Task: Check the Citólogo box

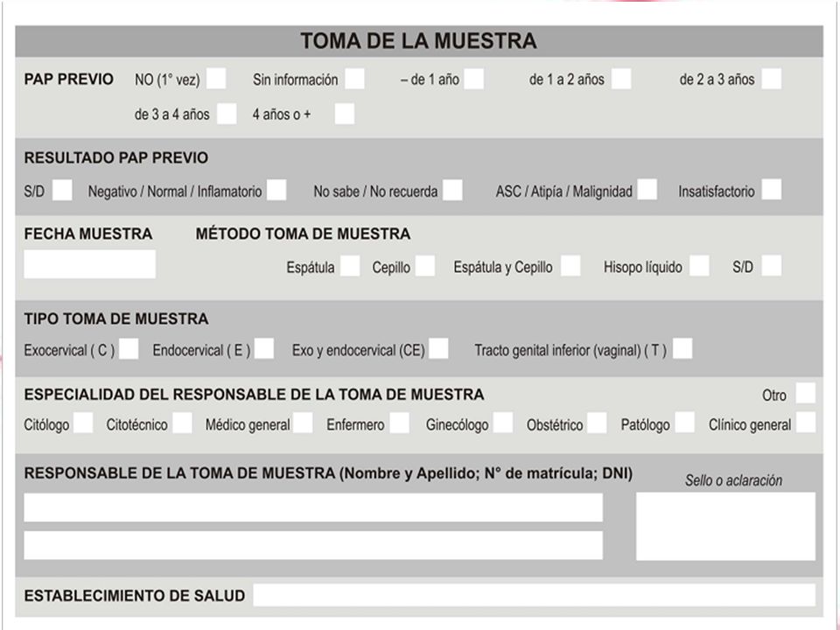Action: [x=83, y=423]
